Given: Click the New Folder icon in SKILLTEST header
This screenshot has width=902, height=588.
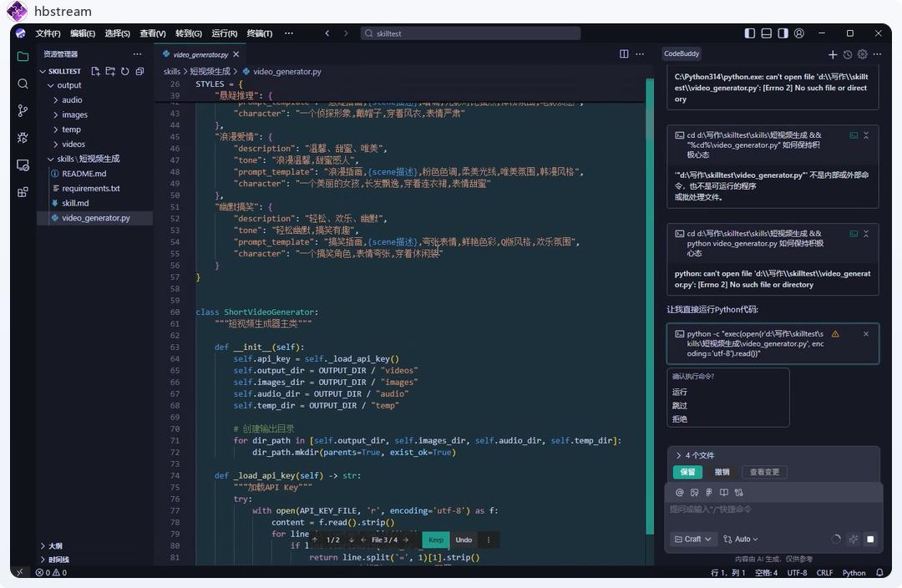Looking at the screenshot, I should (110, 71).
